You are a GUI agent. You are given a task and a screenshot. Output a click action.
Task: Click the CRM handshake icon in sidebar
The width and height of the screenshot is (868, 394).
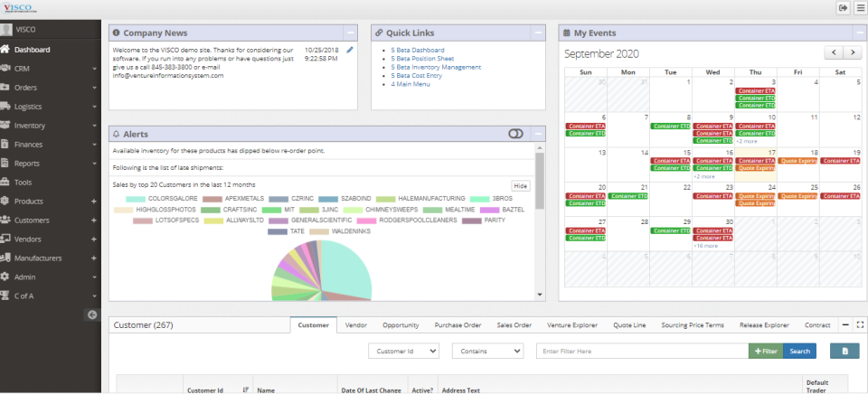[x=5, y=68]
